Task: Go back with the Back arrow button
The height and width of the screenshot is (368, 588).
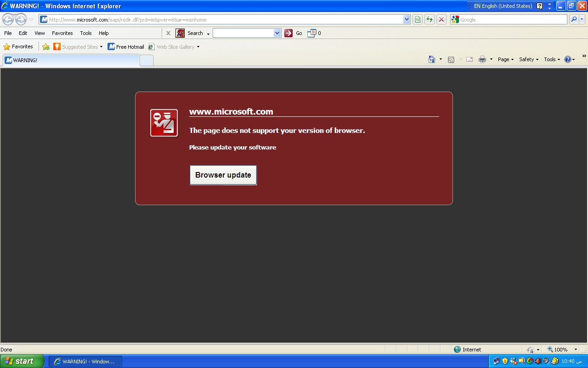Action: pyautogui.click(x=8, y=19)
